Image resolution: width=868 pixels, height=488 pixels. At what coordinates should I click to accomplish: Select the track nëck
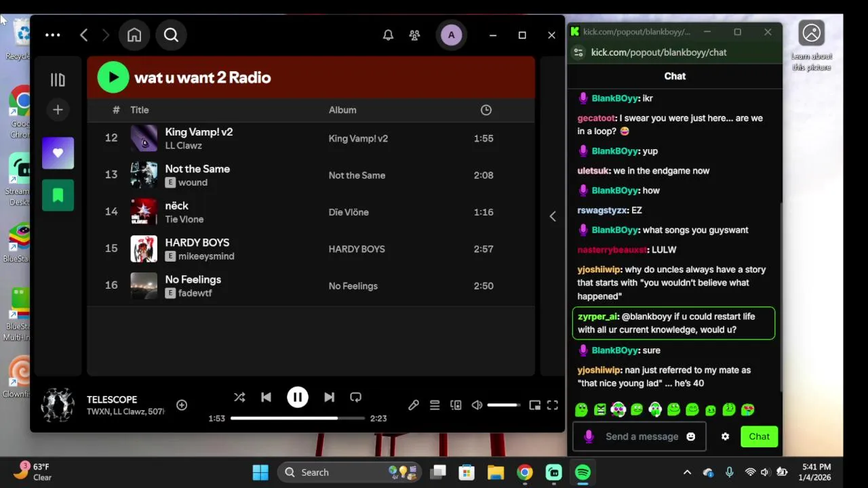176,206
